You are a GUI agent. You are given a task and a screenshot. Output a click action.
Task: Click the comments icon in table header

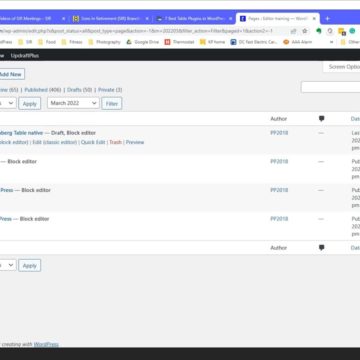[321, 118]
